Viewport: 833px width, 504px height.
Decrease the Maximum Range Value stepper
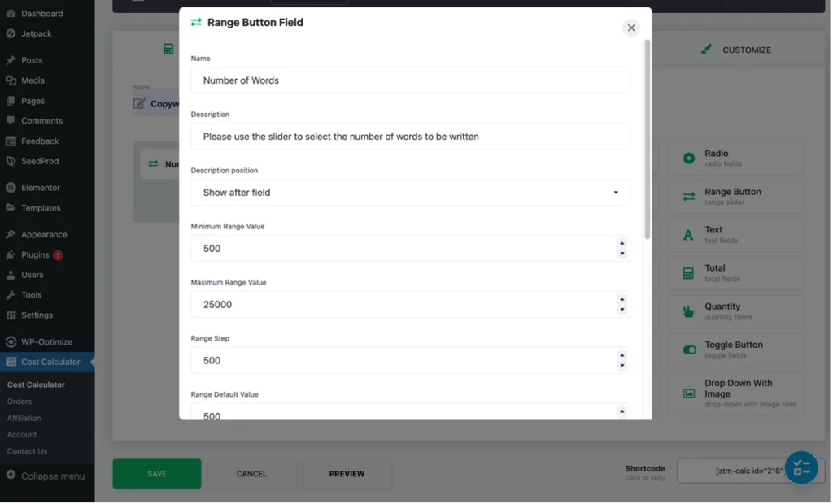click(621, 310)
